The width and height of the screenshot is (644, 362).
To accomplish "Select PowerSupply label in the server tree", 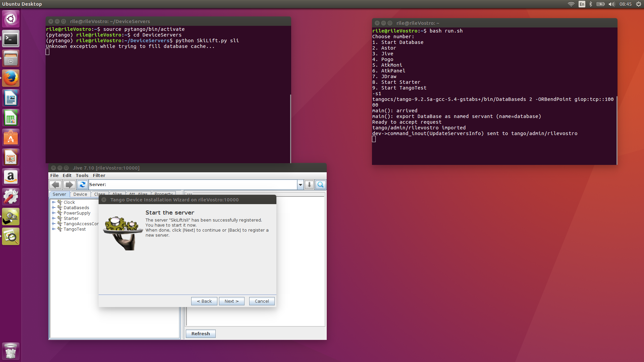I will click(x=77, y=213).
